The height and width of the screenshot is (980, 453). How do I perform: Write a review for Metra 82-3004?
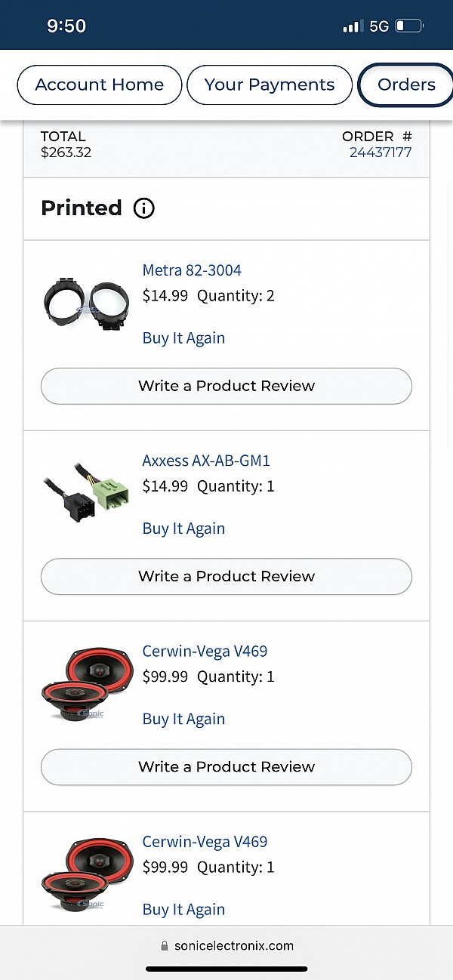click(226, 386)
